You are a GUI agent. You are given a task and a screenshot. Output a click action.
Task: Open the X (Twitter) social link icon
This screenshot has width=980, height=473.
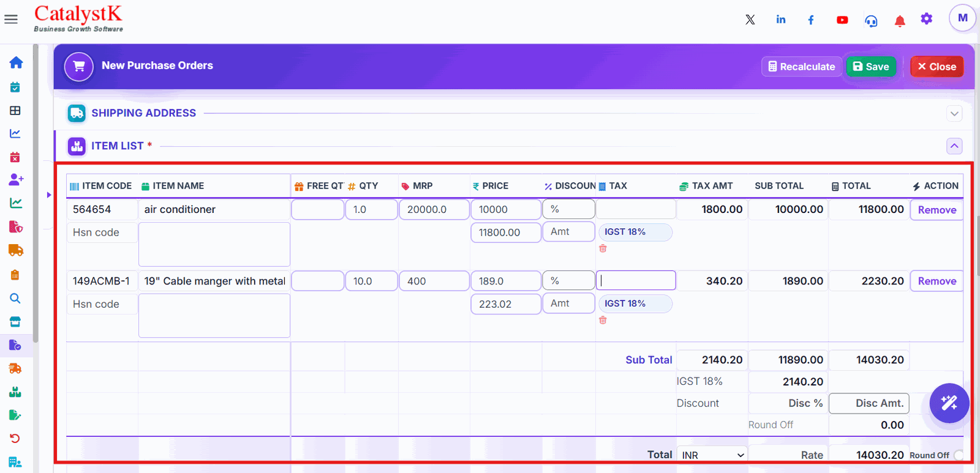click(750, 20)
